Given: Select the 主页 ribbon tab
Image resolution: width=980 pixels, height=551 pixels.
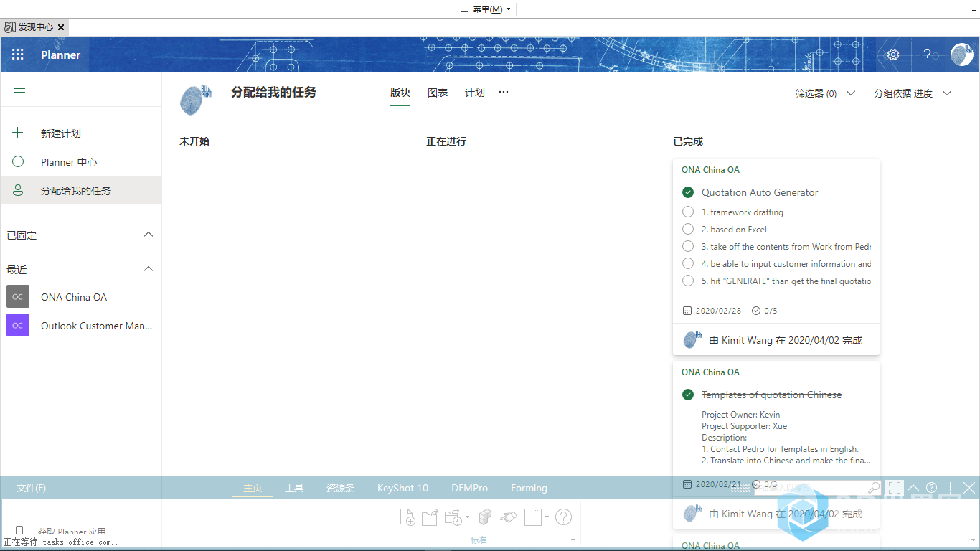Looking at the screenshot, I should click(x=253, y=488).
